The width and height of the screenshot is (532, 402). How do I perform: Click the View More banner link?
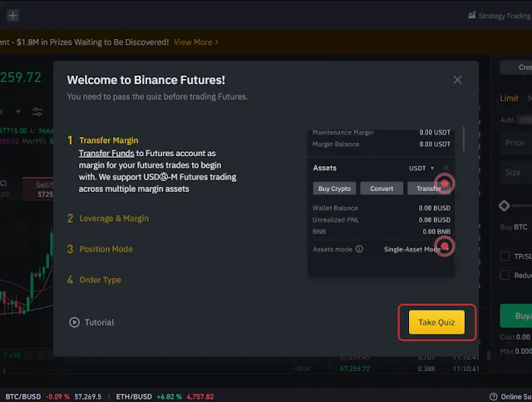coord(196,42)
